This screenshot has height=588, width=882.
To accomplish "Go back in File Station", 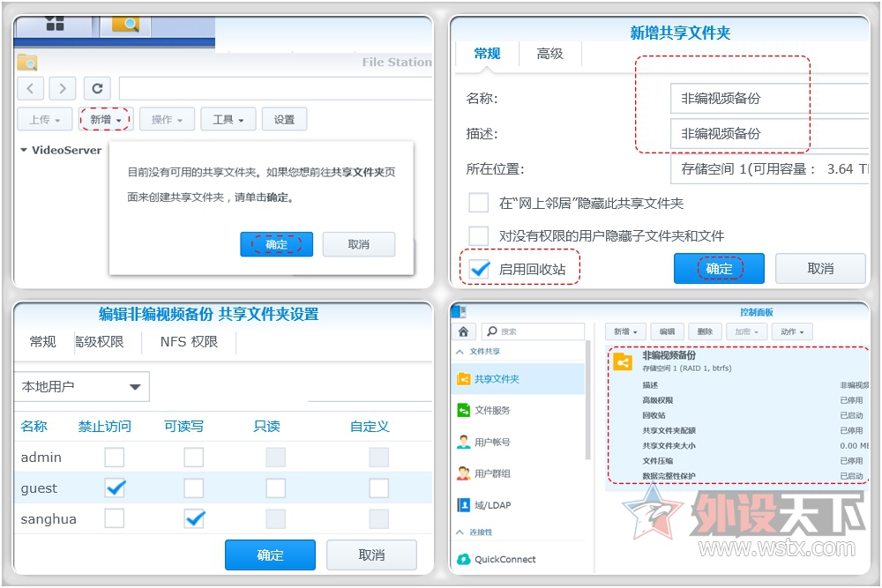I will [30, 88].
